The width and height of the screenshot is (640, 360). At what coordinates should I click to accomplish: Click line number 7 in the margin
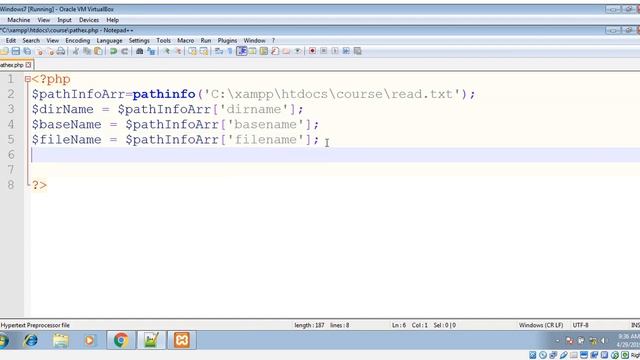[x=11, y=170]
